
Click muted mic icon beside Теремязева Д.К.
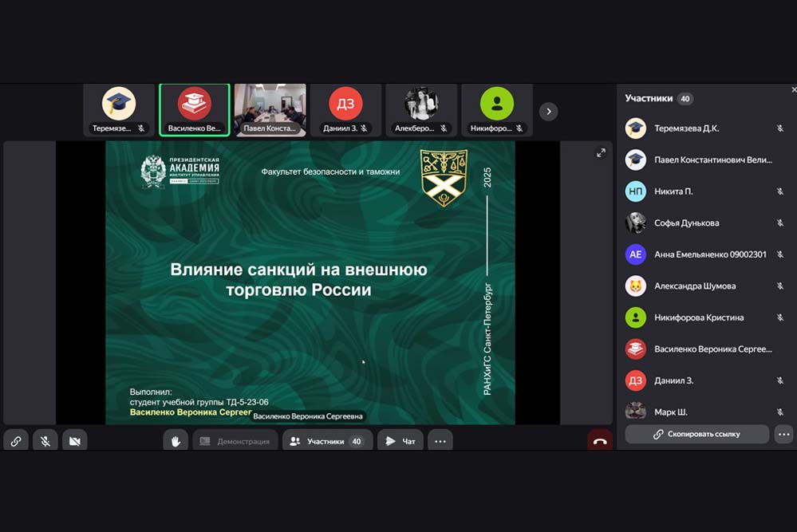point(780,128)
